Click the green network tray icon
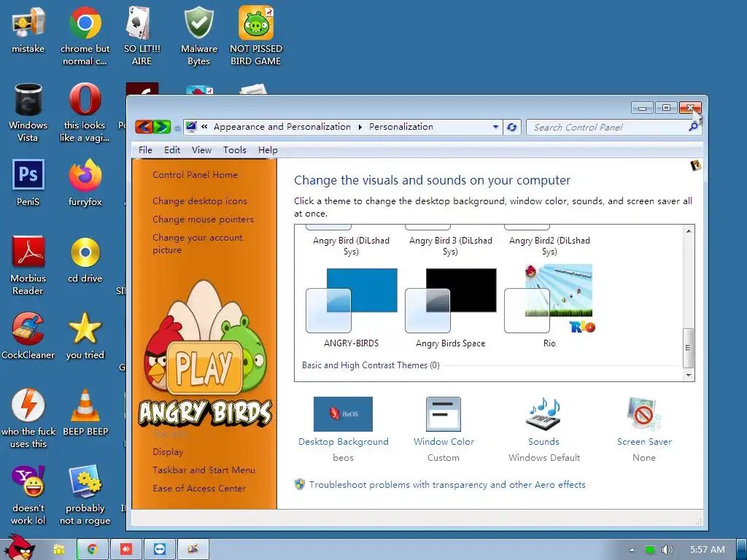Screen dimensions: 747x560 (x=650, y=550)
